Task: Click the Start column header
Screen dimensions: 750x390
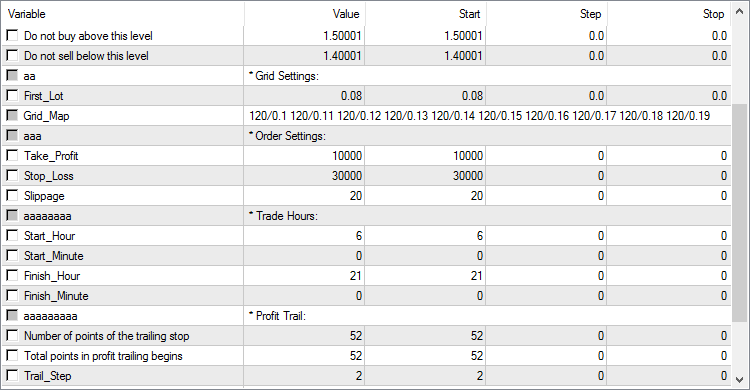Action: (x=426, y=14)
